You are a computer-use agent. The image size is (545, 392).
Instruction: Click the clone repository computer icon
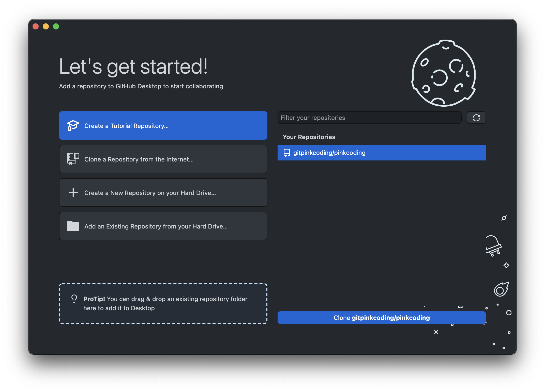[x=73, y=159]
